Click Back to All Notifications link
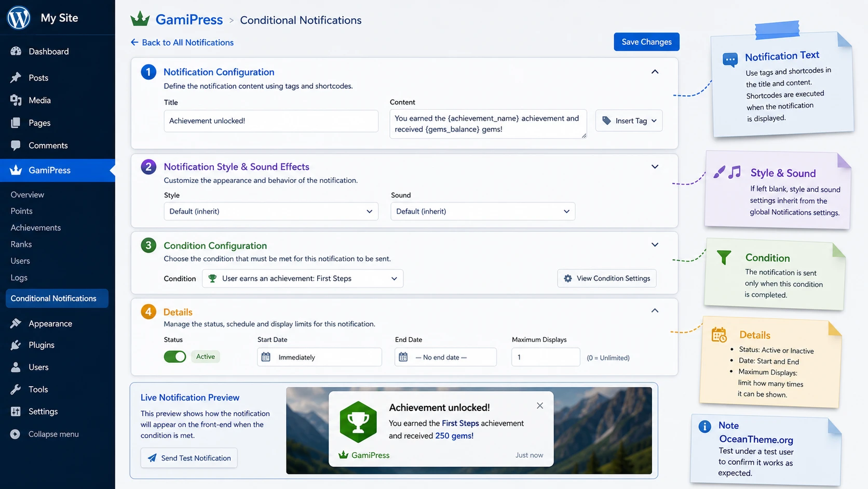 [x=182, y=43]
